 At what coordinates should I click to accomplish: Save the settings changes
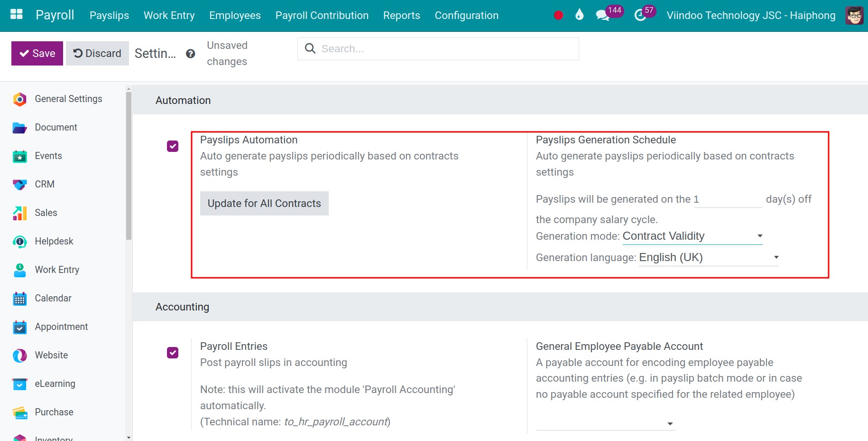tap(37, 53)
